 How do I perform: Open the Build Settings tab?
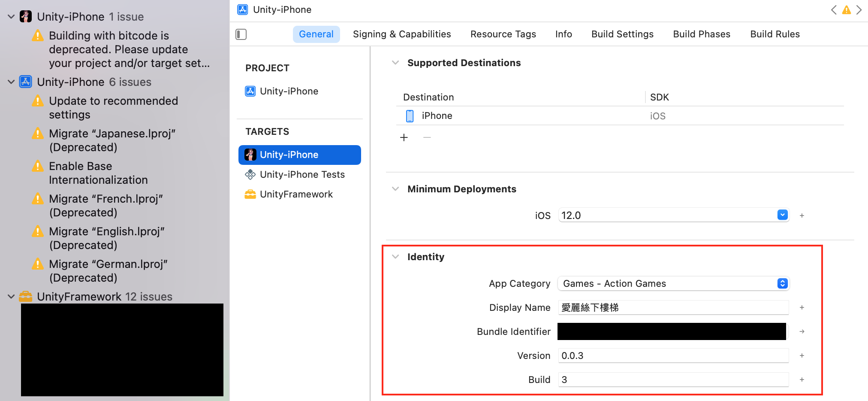click(x=622, y=34)
